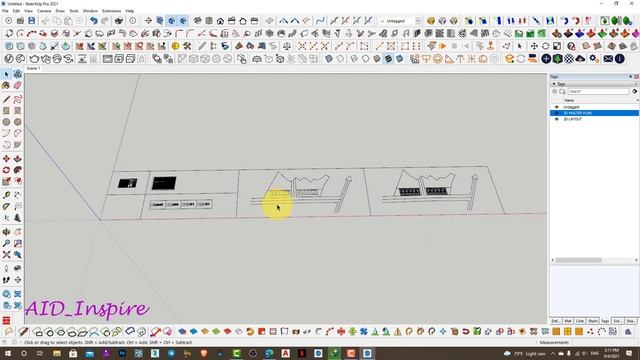Toggle visibility of the Untagged tag

(x=556, y=107)
